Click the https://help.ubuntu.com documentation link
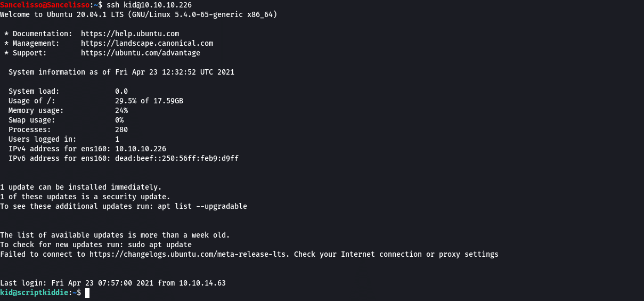The image size is (644, 301). click(130, 34)
